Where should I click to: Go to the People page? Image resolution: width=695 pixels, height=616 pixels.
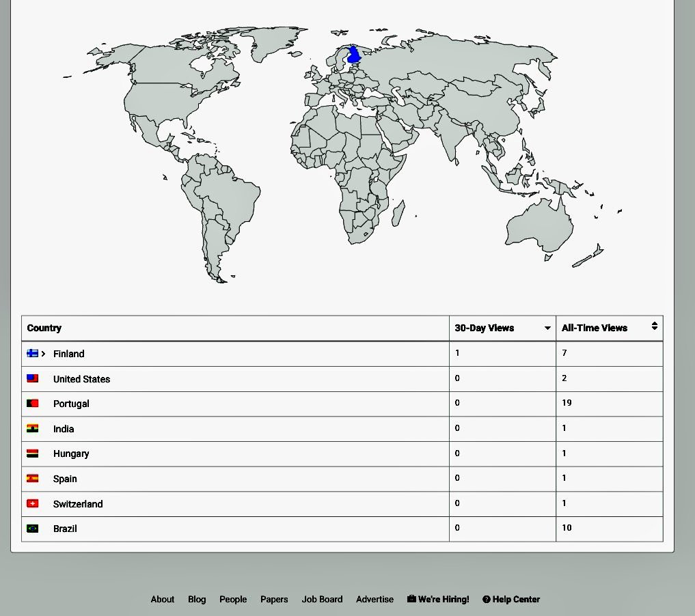coord(233,599)
